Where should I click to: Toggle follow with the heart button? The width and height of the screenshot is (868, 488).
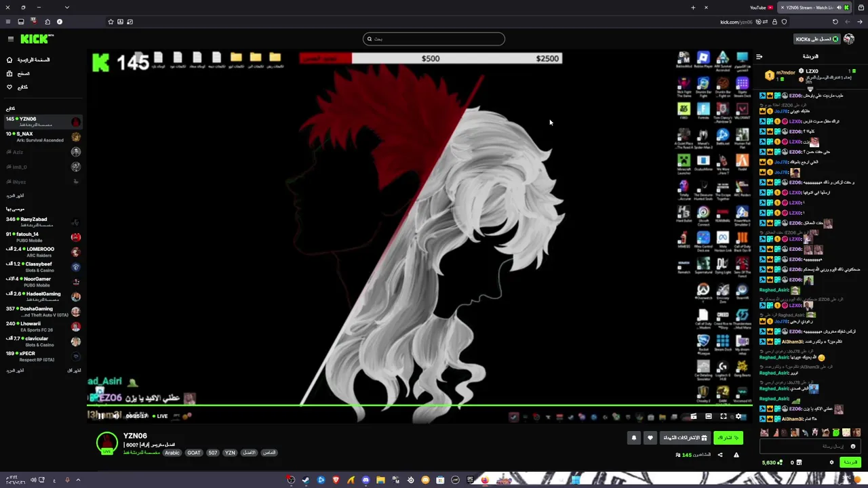(650, 438)
